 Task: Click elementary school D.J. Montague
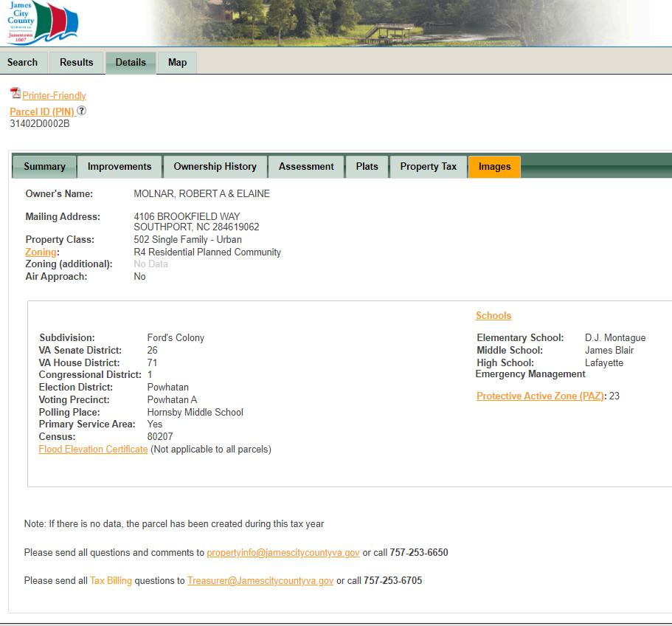(x=615, y=338)
